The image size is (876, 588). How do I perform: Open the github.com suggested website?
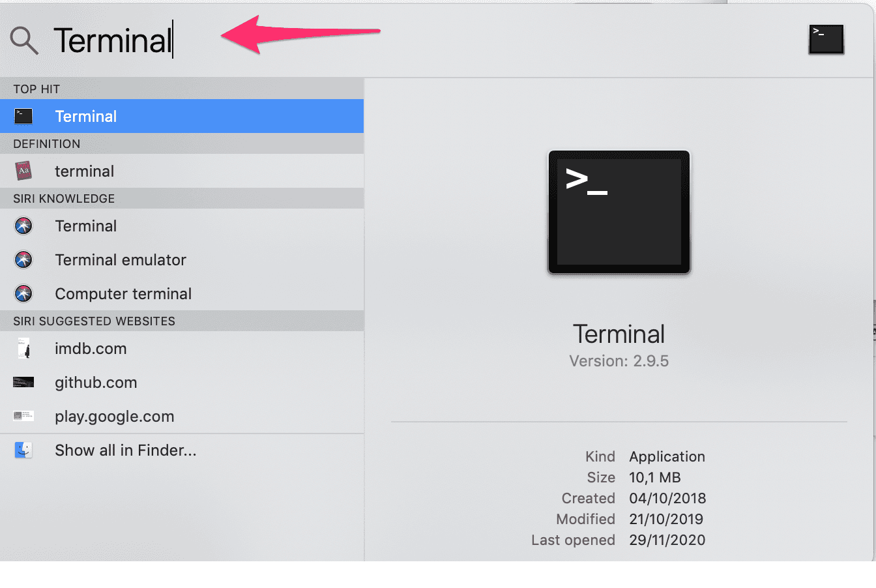coord(96,383)
